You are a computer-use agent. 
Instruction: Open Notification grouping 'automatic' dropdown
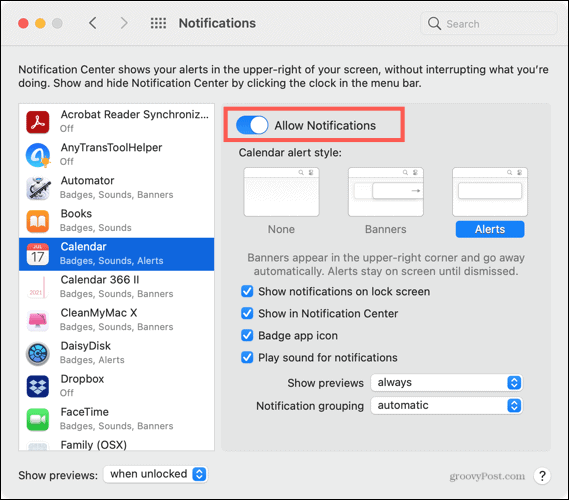(x=446, y=405)
